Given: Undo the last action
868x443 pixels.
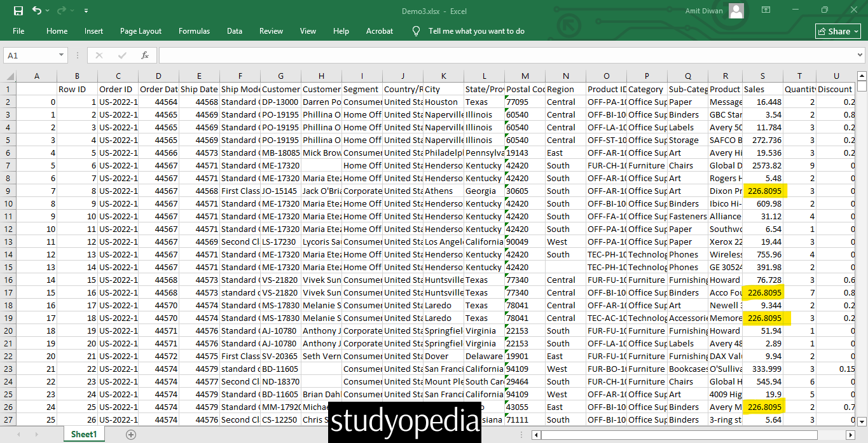Looking at the screenshot, I should coord(38,10).
